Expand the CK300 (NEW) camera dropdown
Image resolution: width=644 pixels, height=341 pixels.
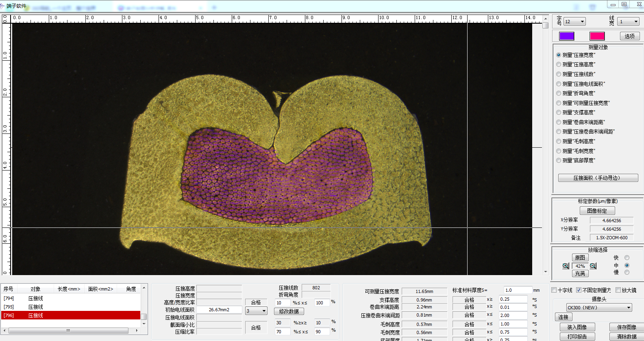(599, 308)
